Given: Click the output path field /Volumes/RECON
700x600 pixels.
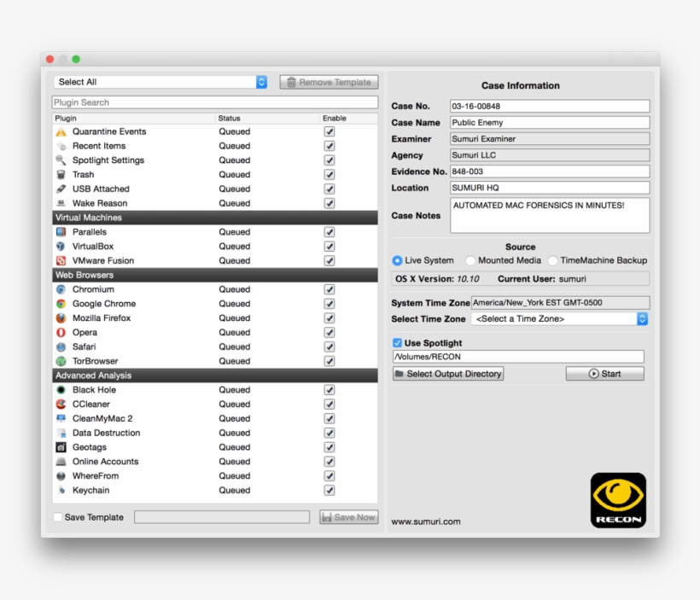Looking at the screenshot, I should (518, 357).
